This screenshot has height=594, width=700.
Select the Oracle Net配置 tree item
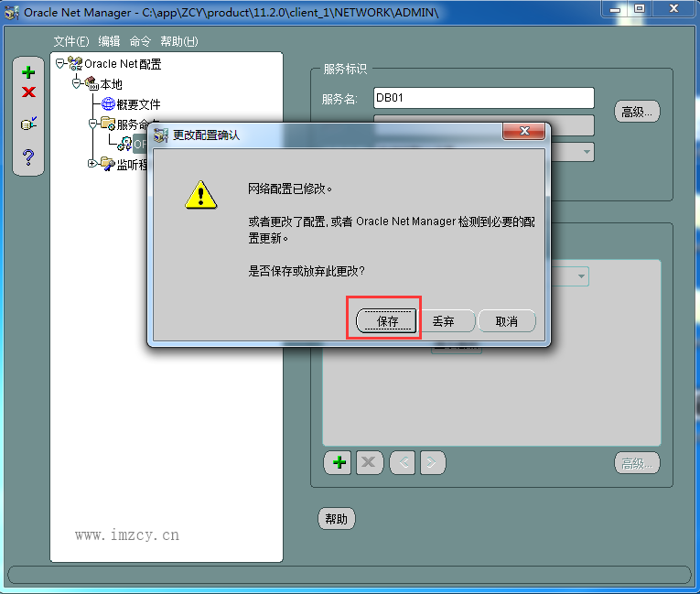point(123,64)
